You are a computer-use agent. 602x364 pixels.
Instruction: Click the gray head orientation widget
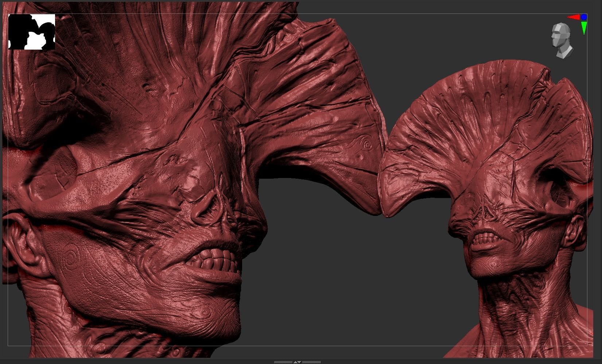click(562, 40)
